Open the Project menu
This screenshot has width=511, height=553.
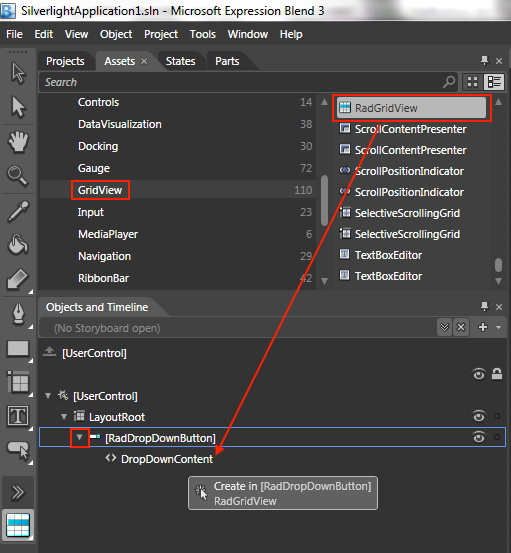click(161, 34)
